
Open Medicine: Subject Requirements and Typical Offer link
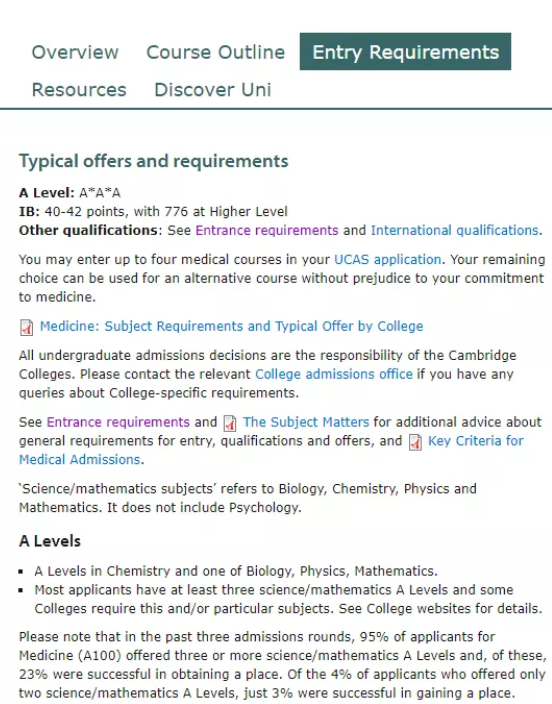(x=231, y=326)
